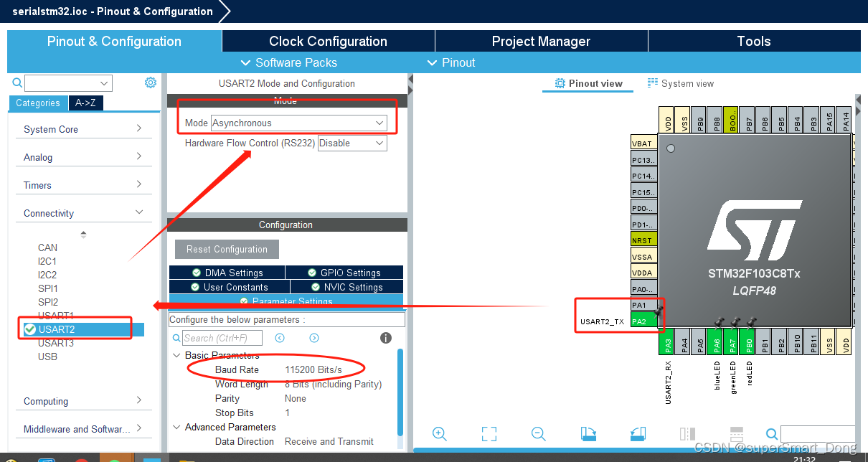Rotate the chip counter-clockwise

[x=638, y=433]
